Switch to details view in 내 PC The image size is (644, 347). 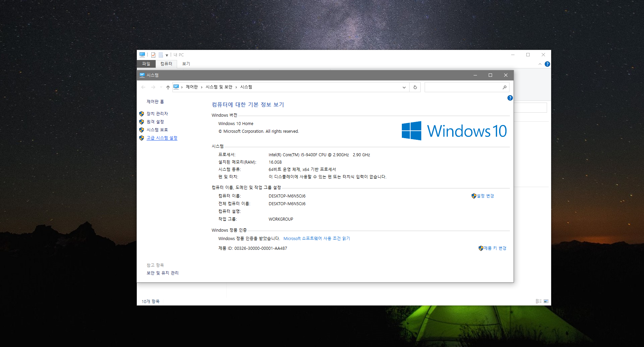(539, 301)
